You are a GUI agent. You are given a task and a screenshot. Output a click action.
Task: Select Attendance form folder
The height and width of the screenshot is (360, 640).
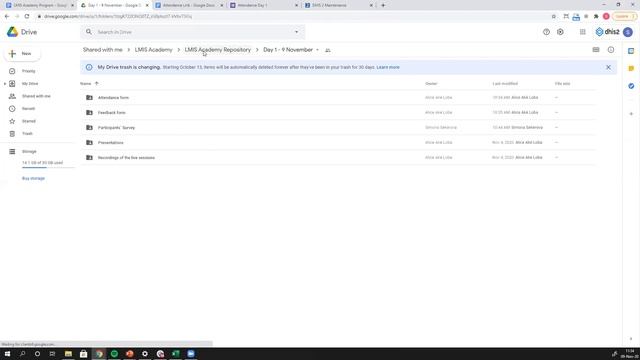coord(338,98)
